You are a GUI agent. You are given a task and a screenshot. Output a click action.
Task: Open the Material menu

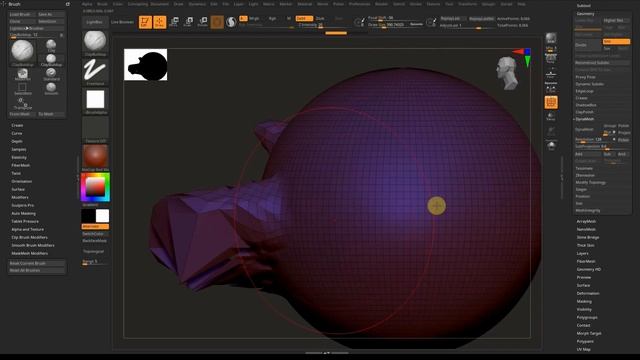pos(304,4)
